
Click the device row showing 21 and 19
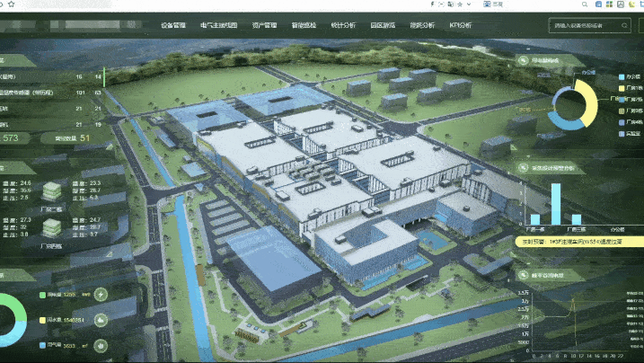point(51,124)
